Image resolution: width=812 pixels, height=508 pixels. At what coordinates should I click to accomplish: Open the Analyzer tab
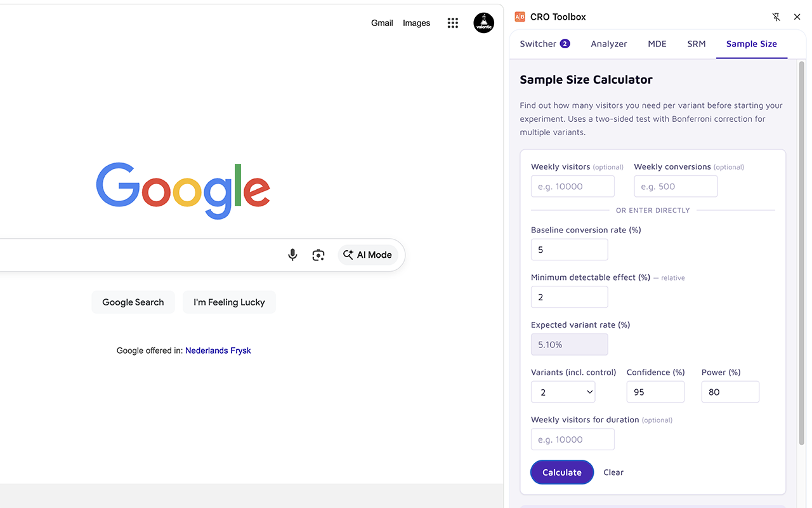click(609, 44)
